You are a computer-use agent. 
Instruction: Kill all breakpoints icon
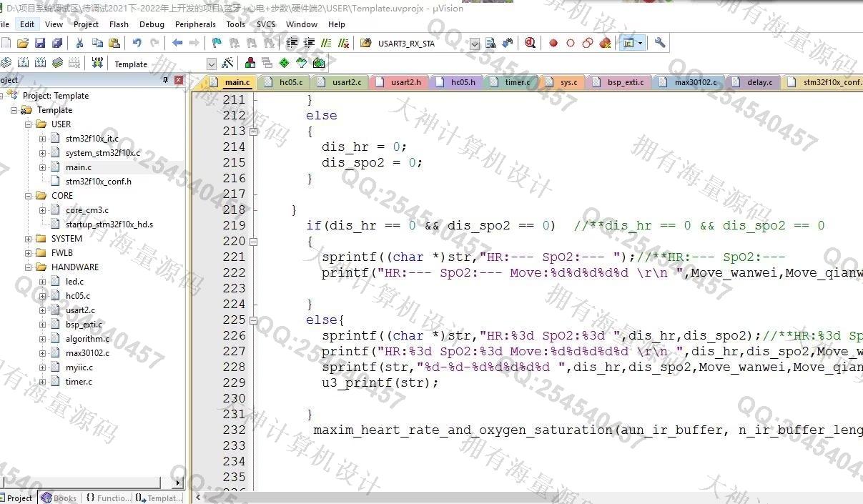coord(605,43)
